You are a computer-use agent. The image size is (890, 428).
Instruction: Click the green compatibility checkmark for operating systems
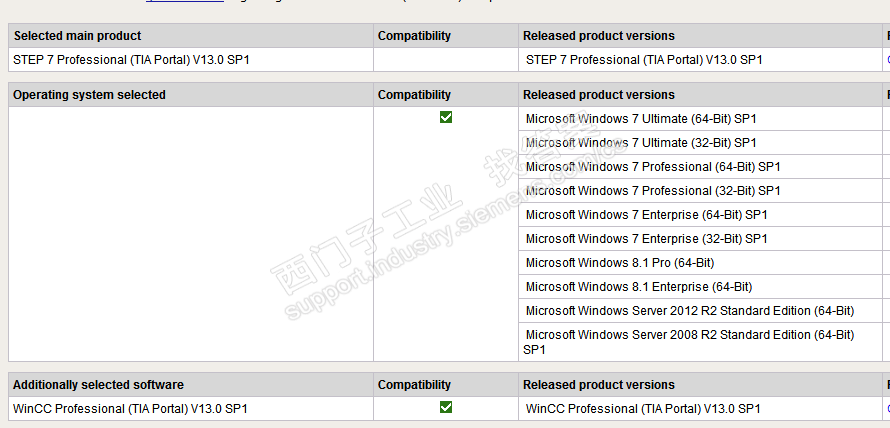point(446,117)
